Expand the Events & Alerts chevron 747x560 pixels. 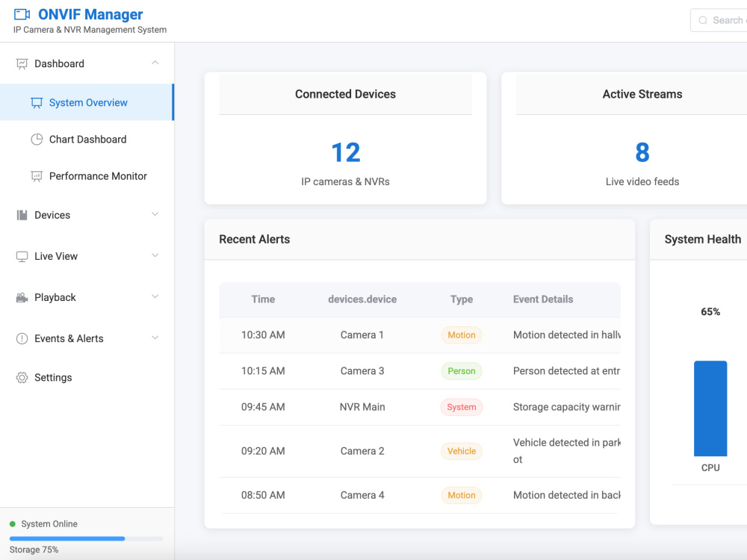(155, 337)
